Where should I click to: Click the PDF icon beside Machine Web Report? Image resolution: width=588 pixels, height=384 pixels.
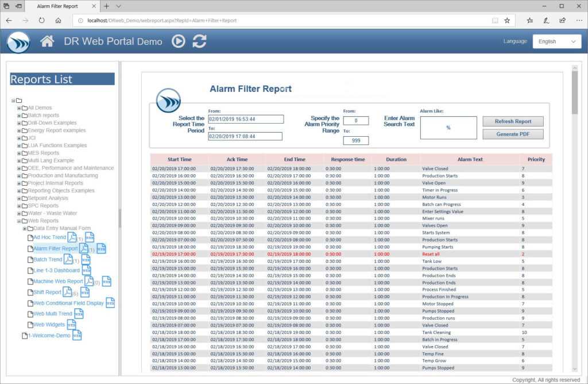click(x=89, y=282)
